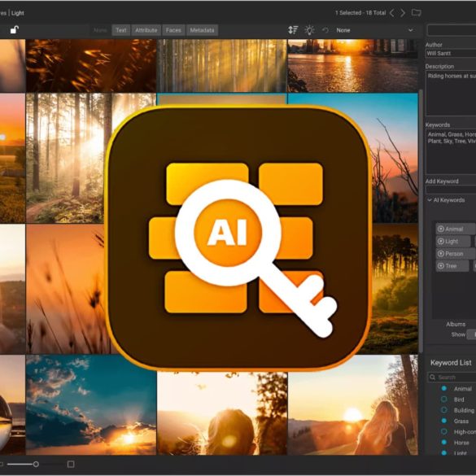476x476 pixels.
Task: Toggle Building keyword in Keyword List
Action: (443, 410)
